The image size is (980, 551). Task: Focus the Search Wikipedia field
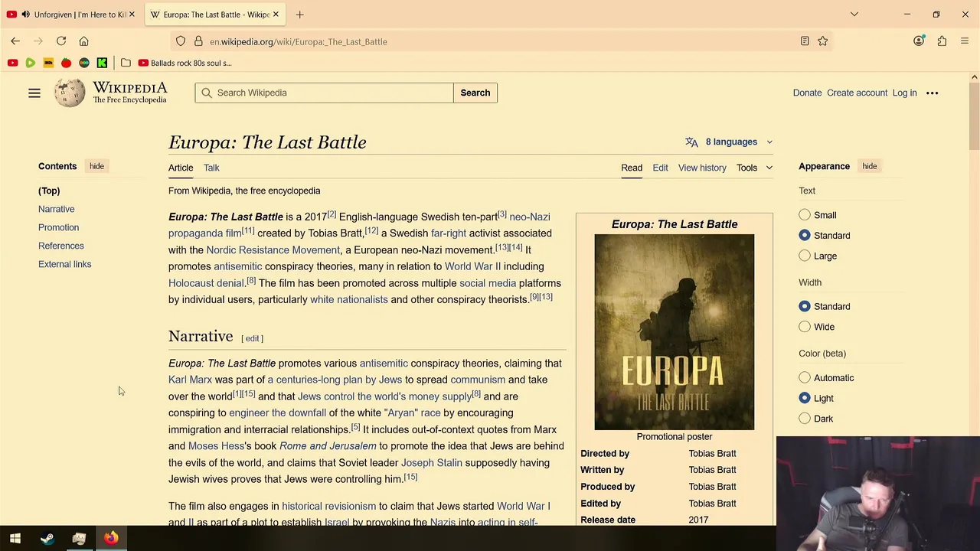(324, 93)
